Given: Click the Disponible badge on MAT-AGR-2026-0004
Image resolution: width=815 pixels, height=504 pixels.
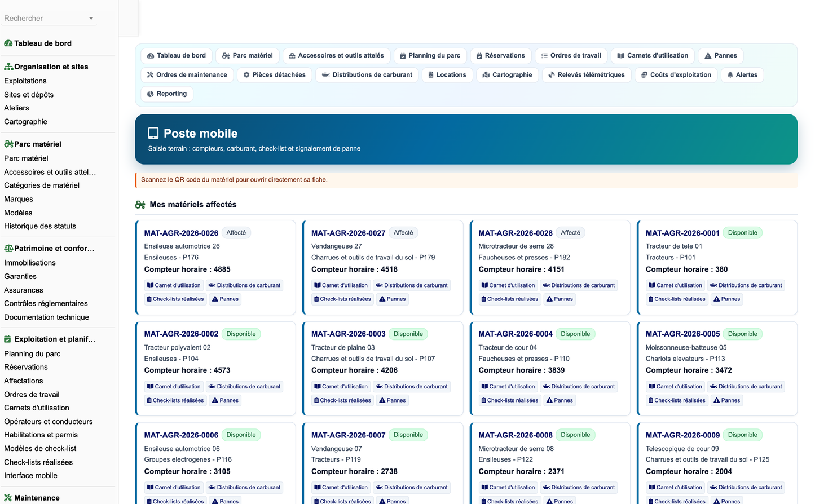Looking at the screenshot, I should pos(575,334).
